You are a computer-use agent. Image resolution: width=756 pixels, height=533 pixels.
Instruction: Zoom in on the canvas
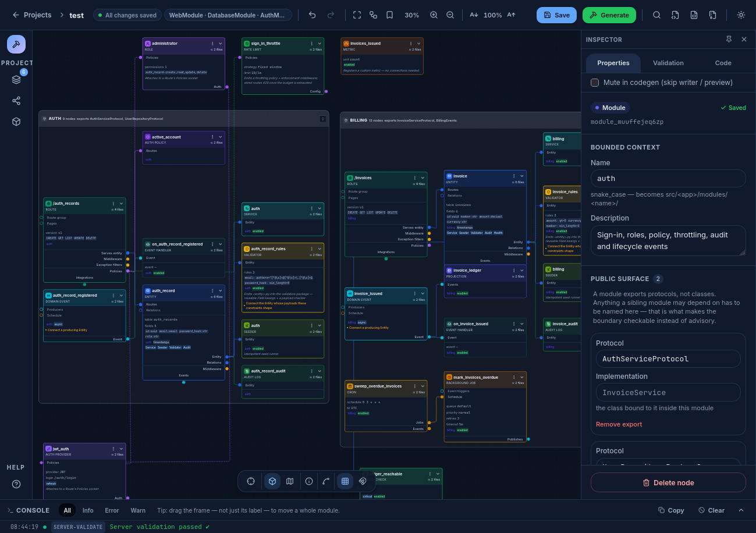434,15
